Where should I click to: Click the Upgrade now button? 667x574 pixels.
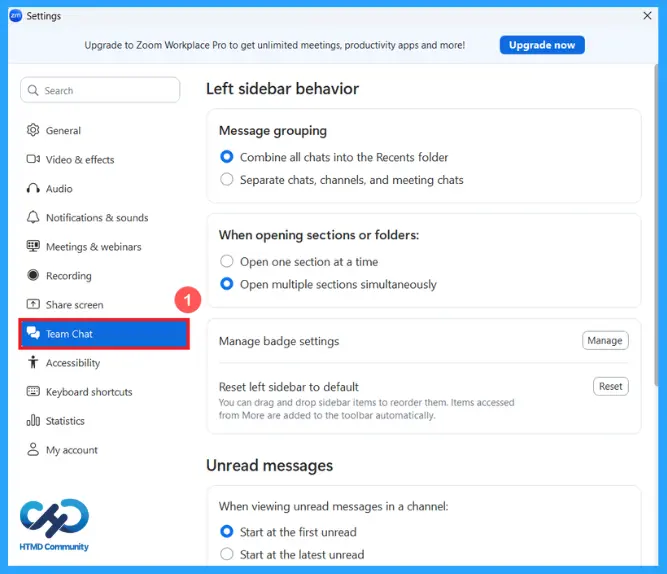[x=542, y=45]
